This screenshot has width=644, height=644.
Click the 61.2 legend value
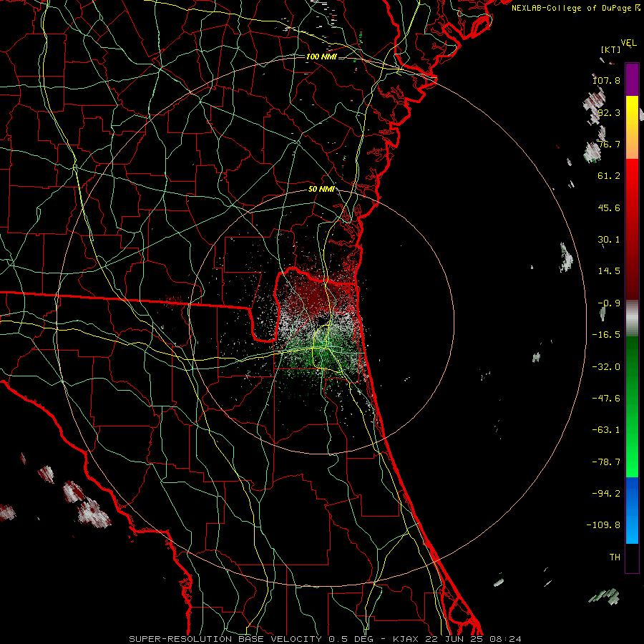pyautogui.click(x=609, y=176)
